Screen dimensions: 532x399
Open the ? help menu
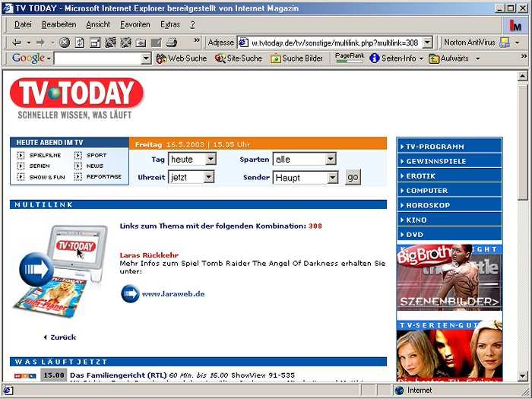click(192, 25)
